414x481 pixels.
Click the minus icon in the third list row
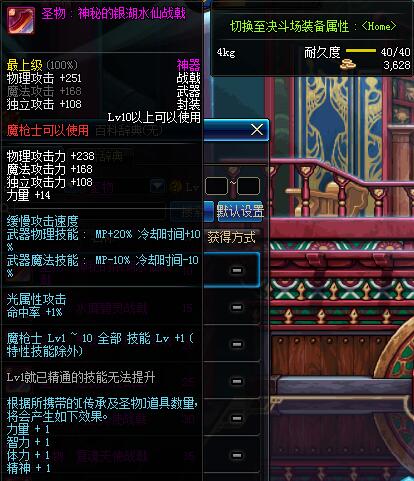pyautogui.click(x=237, y=344)
